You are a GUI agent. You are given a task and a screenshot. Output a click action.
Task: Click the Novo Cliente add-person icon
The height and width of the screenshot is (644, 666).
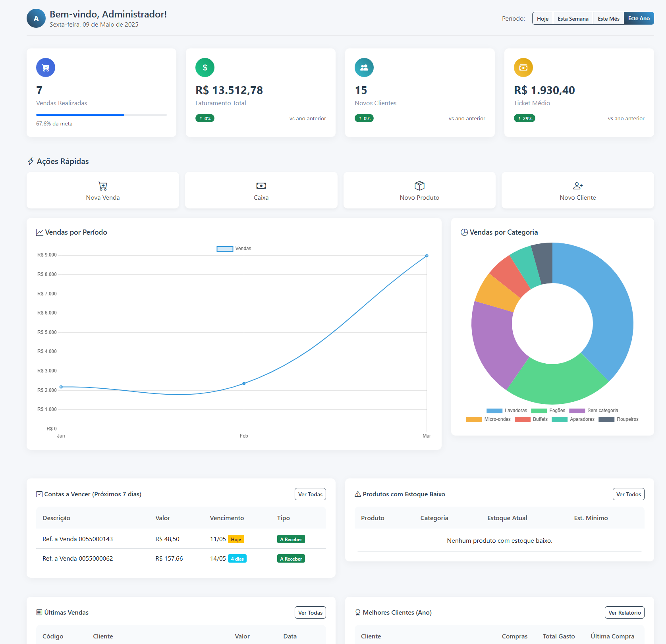[x=577, y=185]
